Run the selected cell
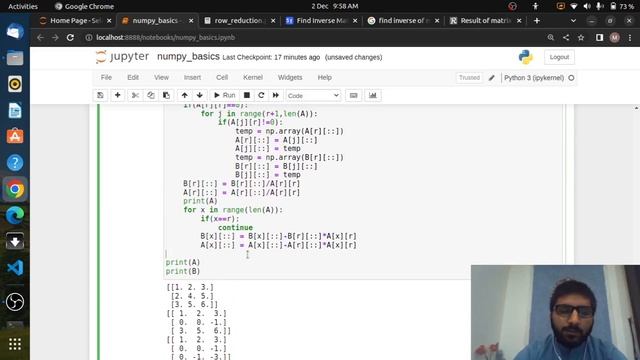Screen dimensions: 640x360 pyautogui.click(x=224, y=95)
